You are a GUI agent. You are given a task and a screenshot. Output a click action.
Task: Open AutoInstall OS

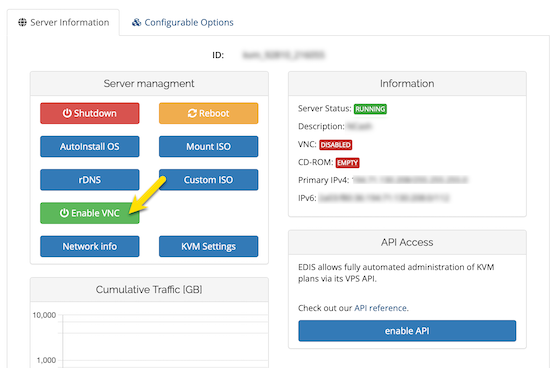click(x=90, y=146)
